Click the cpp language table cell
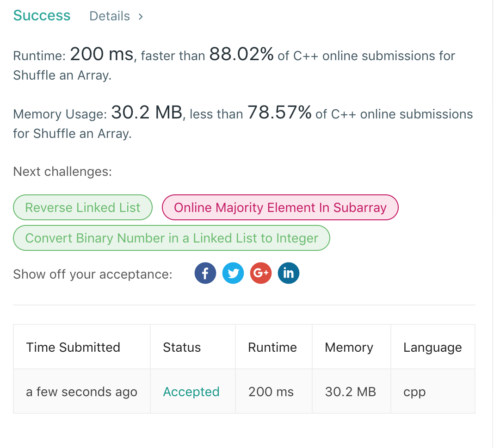Image resolution: width=494 pixels, height=448 pixels. coord(414,392)
